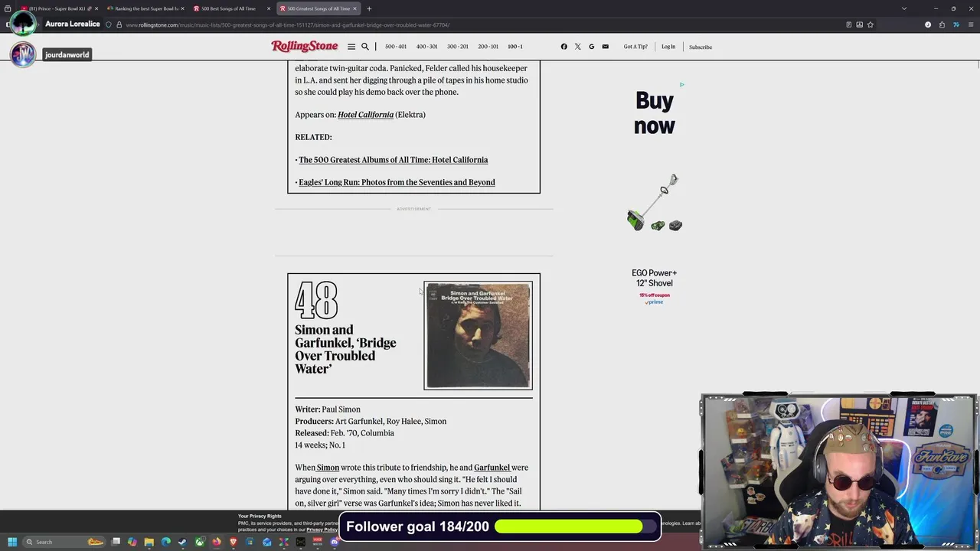Open 500 Greatest Albums: Hotel California link
This screenshot has width=980, height=551.
[393, 160]
